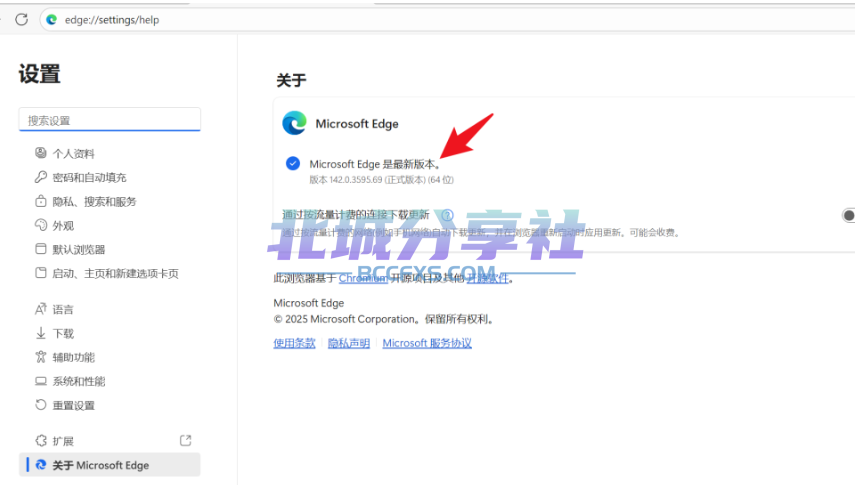Image resolution: width=855 pixels, height=485 pixels.
Task: Click the Edge icon beside 关于 Microsoft Edge
Action: 40,465
